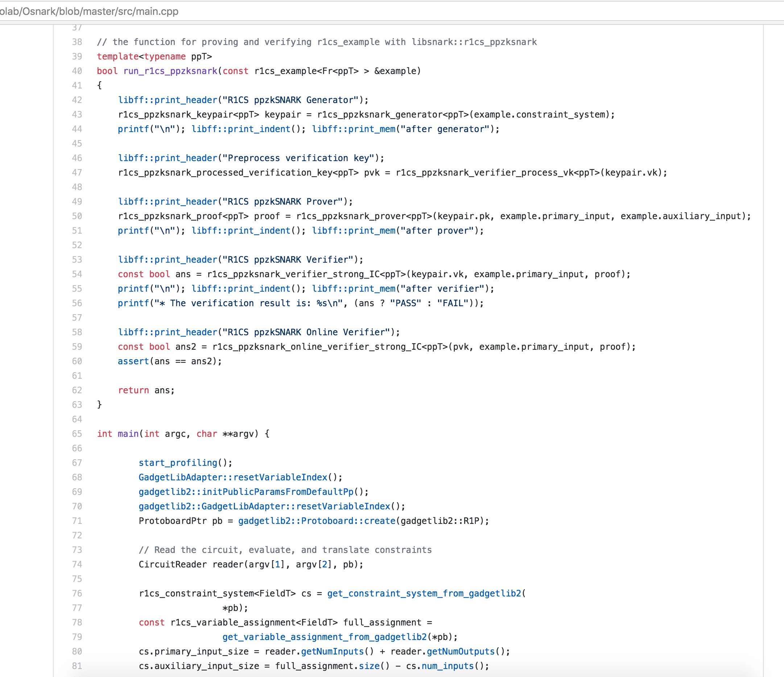Click line number 42
Image resolution: width=784 pixels, height=677 pixels.
77,100
